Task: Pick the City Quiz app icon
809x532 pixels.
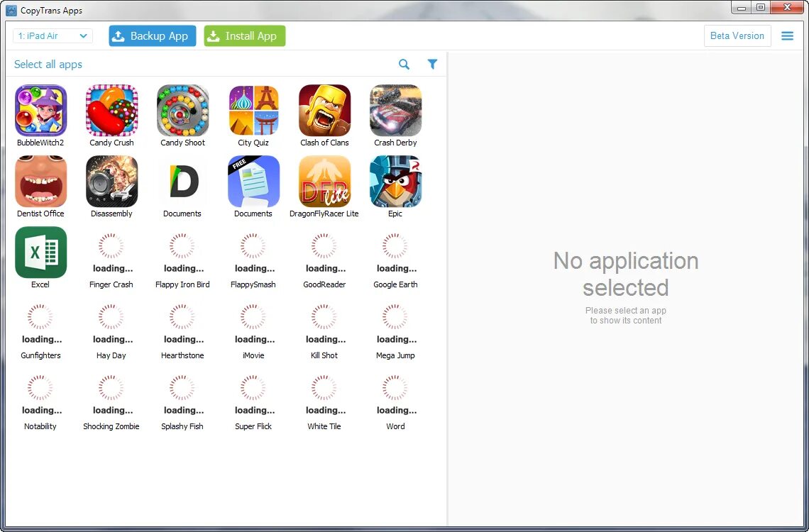Action: coord(253,111)
